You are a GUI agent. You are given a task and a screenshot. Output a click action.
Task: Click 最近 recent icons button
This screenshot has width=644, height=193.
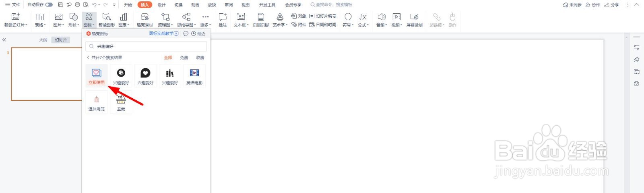pos(198,33)
